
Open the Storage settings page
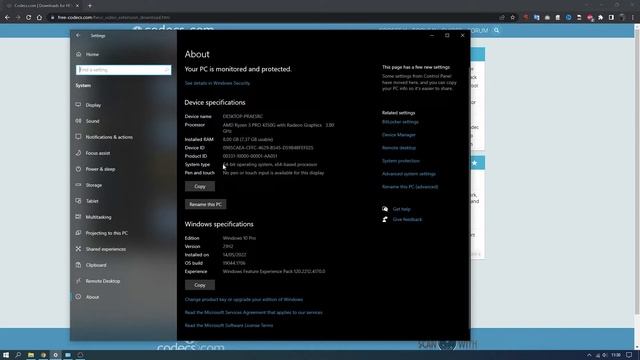point(93,185)
